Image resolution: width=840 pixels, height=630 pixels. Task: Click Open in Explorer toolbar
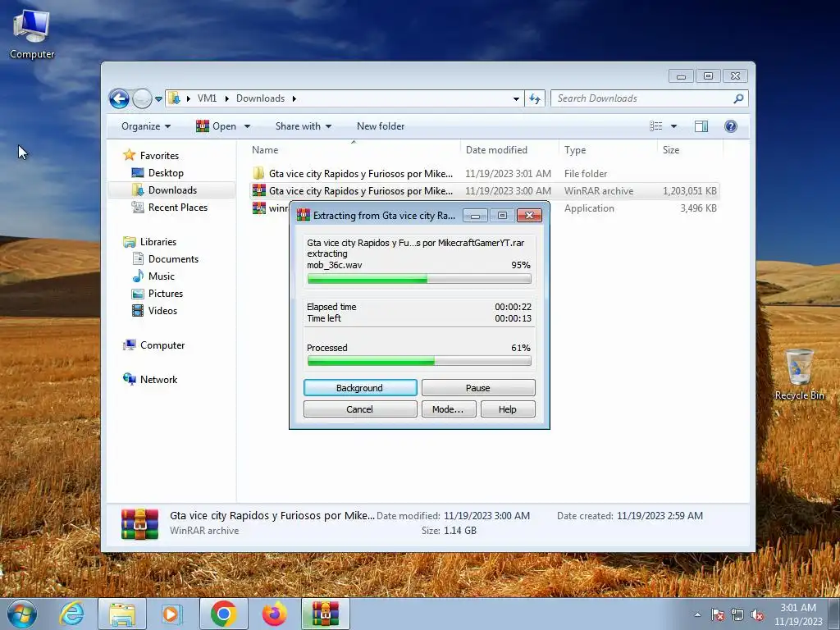point(217,126)
